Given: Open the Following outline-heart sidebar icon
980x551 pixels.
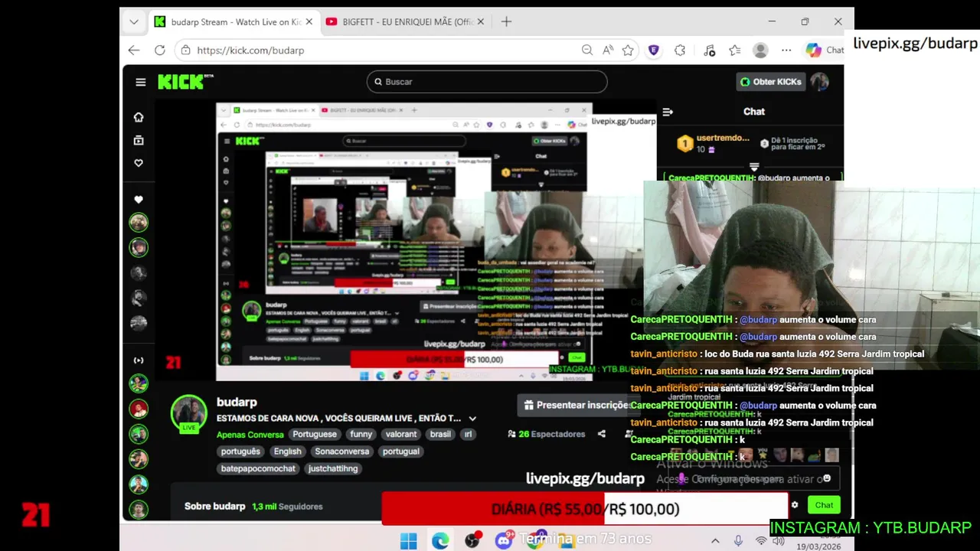Looking at the screenshot, I should coord(139,163).
